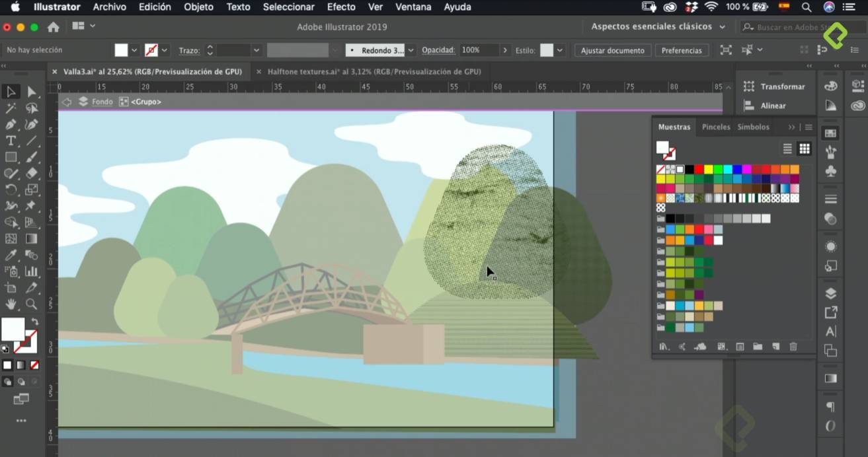
Task: Open the Redondo brush definition dropdown
Action: tap(411, 50)
